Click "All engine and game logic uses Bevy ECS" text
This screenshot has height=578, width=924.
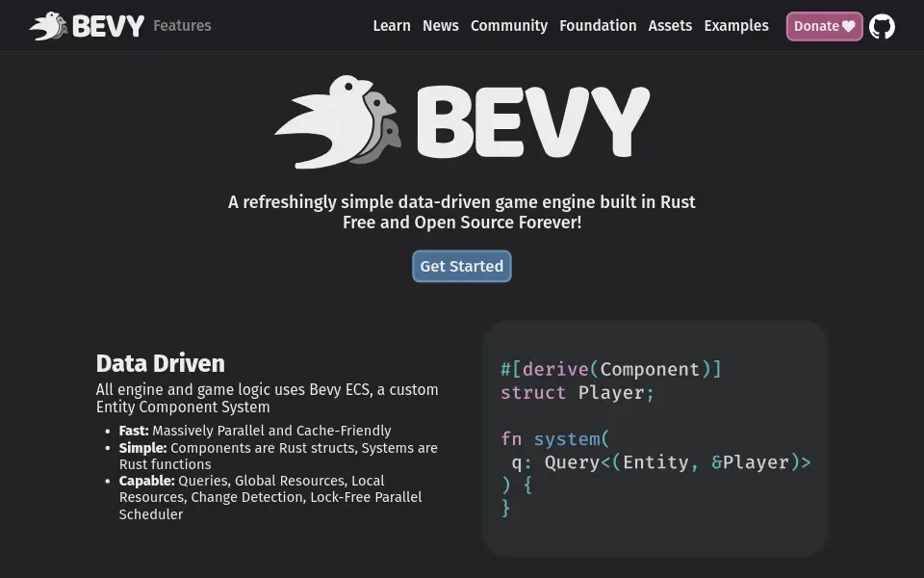coord(234,390)
